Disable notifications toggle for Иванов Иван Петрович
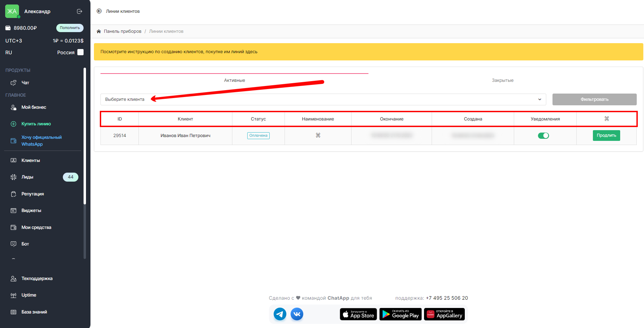Screen dimensions: 644x328 tap(543, 136)
